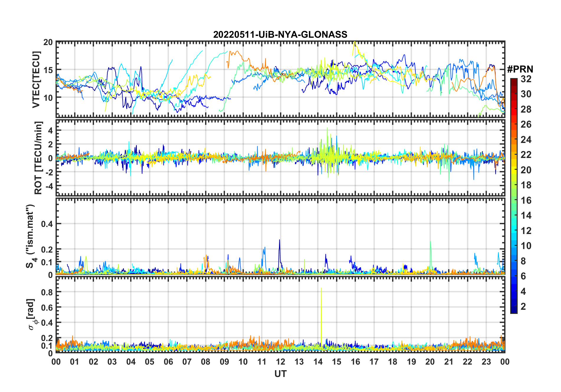The width and height of the screenshot is (561, 392).
Task: Select colorbar tick label "30"
Action: 526,94
